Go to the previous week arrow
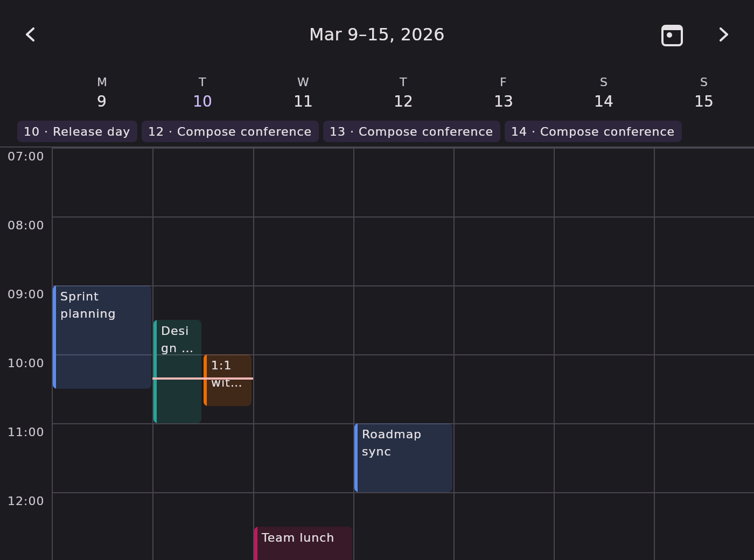This screenshot has width=754, height=560. click(31, 35)
